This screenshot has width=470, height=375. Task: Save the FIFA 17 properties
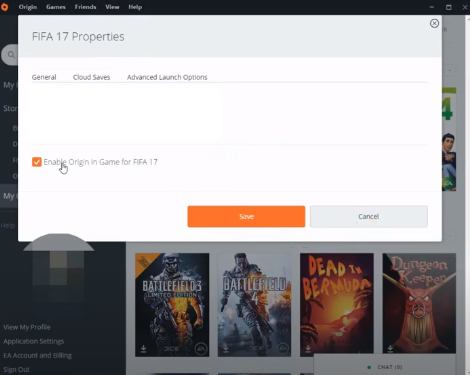click(x=246, y=217)
